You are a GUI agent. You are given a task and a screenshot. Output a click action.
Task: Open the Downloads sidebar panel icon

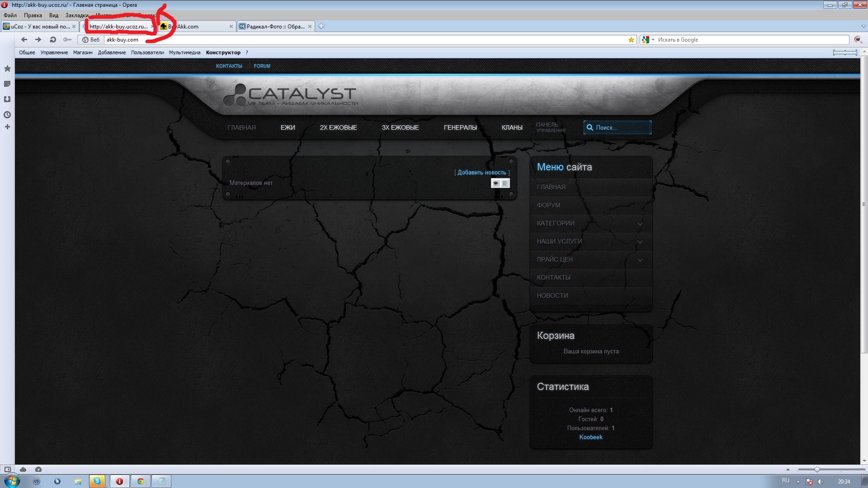7,99
